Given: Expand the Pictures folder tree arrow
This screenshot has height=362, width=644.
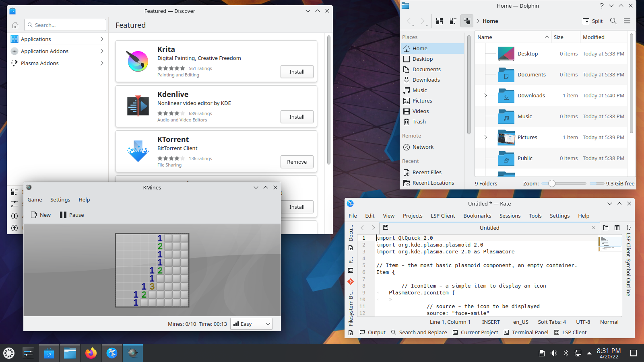Looking at the screenshot, I should (x=485, y=137).
